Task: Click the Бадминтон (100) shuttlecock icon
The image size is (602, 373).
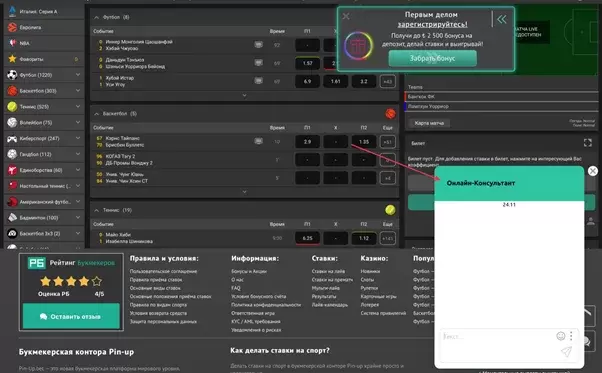Action: click(12, 218)
